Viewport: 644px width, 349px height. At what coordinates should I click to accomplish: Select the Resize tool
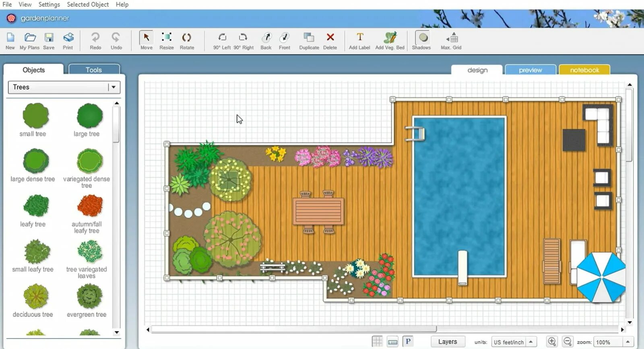(x=167, y=37)
